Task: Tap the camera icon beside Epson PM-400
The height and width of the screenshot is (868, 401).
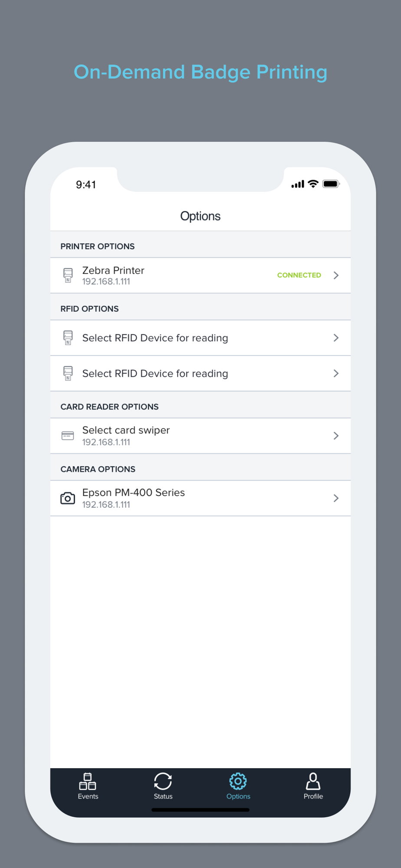Action: click(x=68, y=498)
